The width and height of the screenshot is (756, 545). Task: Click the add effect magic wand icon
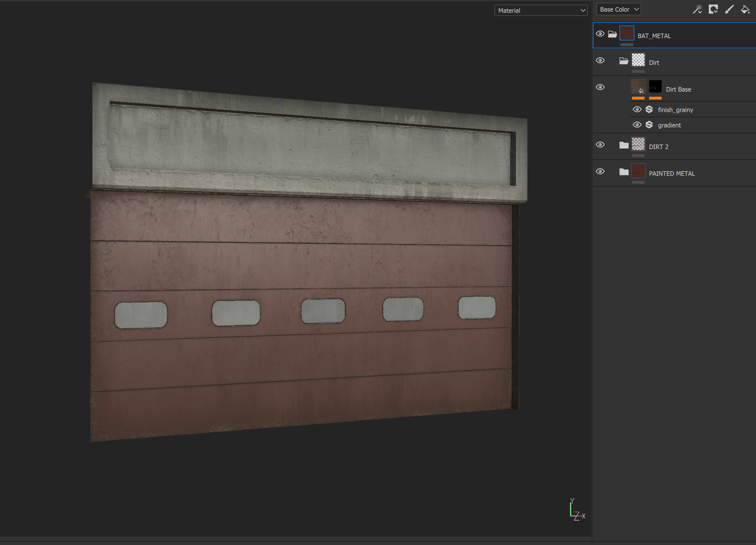(697, 9)
